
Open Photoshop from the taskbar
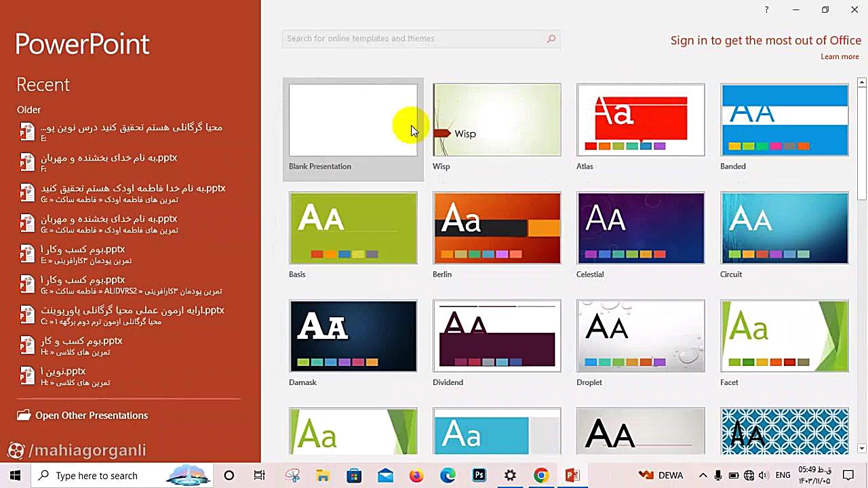pos(479,475)
